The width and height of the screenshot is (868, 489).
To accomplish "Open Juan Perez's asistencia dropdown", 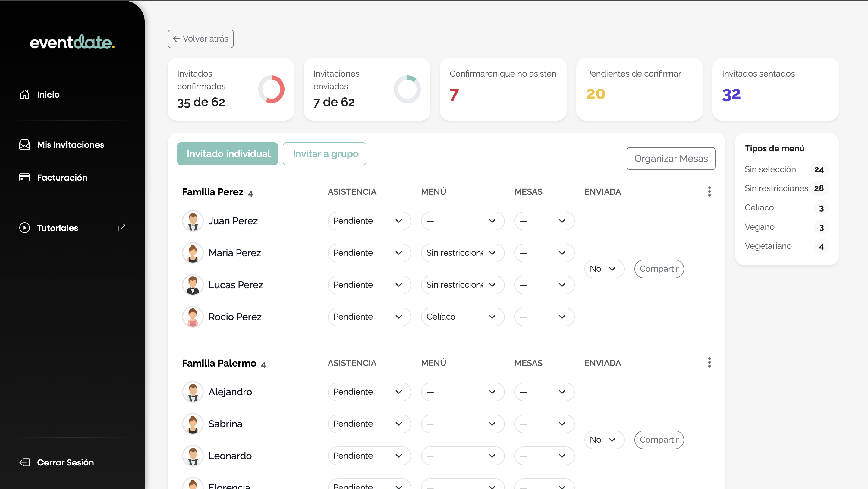I will [x=369, y=221].
